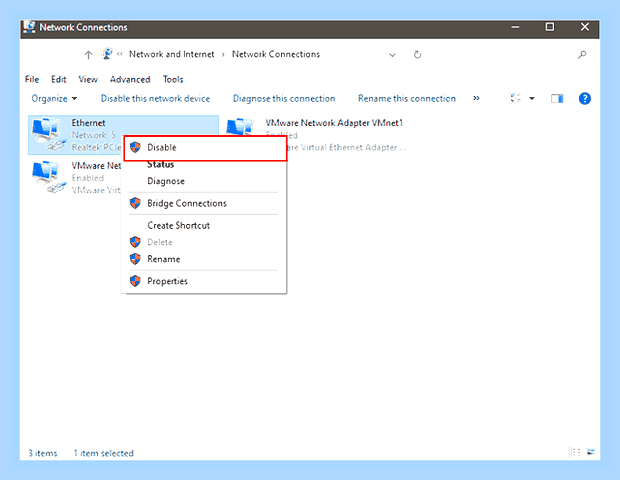Image resolution: width=620 pixels, height=480 pixels.
Task: Click the search magnifier icon
Action: tap(582, 55)
